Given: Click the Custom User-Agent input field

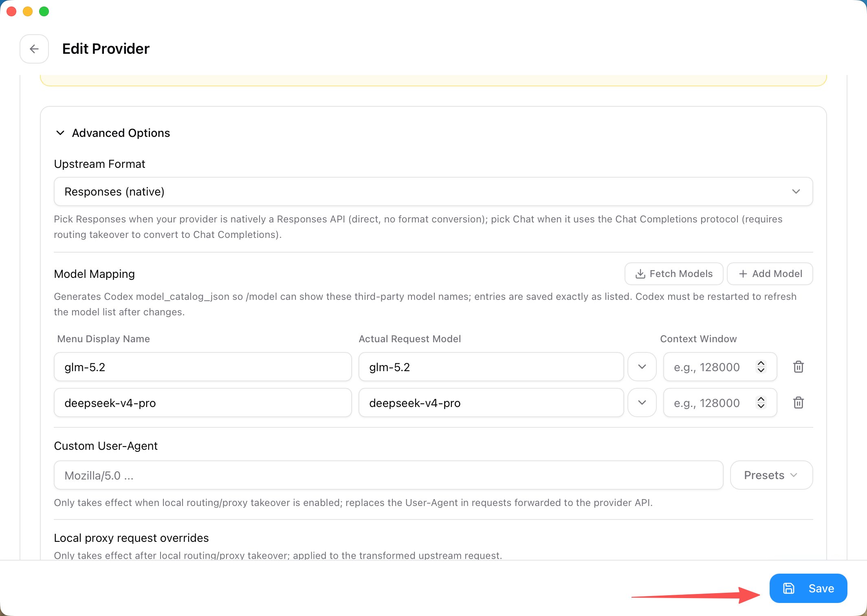Looking at the screenshot, I should pyautogui.click(x=388, y=475).
